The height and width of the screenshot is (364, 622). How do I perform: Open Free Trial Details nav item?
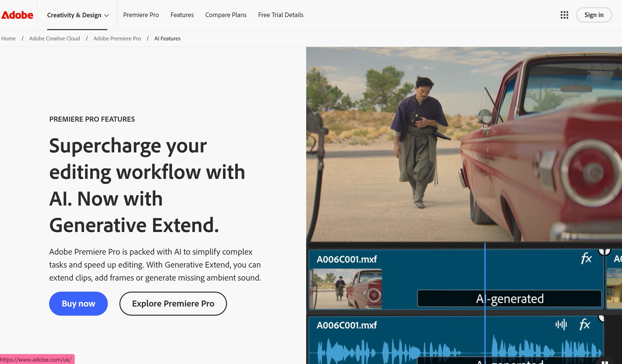coord(281,15)
